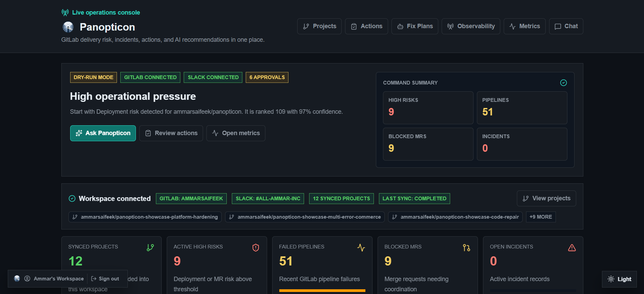Click the broadcast icon in the Observability tab

tap(450, 26)
